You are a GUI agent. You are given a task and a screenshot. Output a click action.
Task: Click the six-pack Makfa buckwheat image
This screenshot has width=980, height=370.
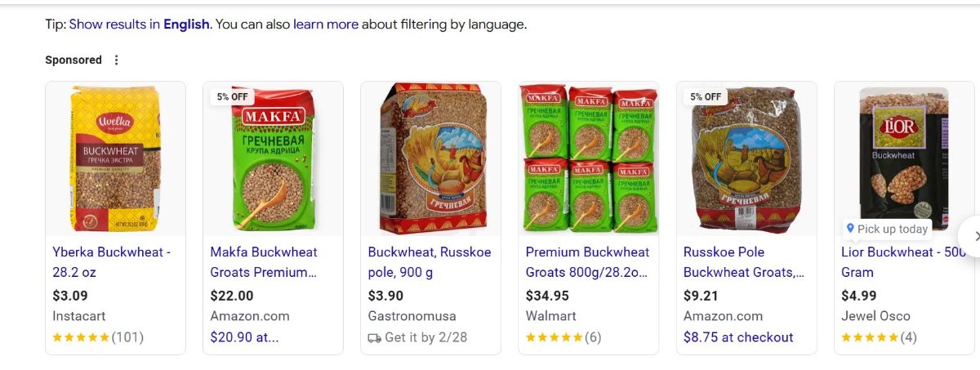click(588, 158)
